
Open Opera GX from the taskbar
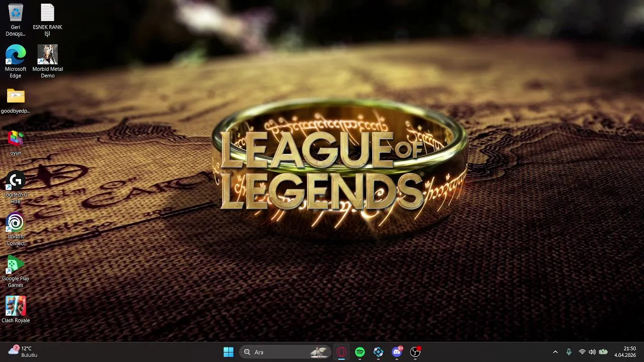pyautogui.click(x=342, y=352)
